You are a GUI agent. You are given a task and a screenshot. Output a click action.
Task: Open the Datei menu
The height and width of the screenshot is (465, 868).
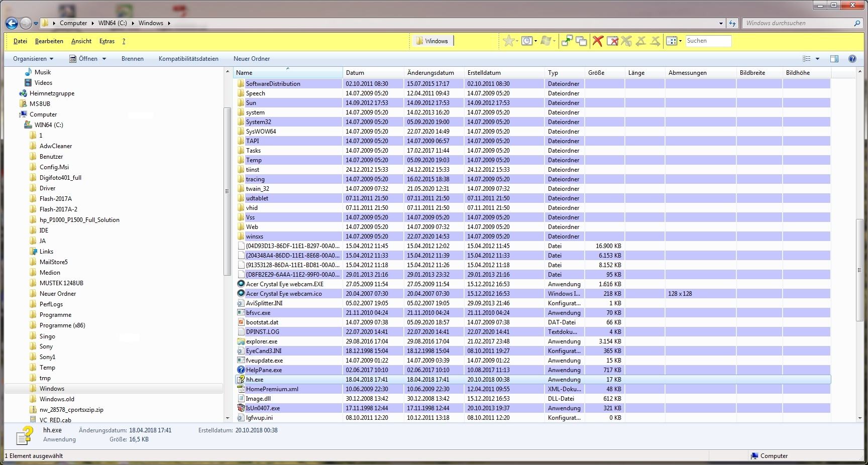[20, 41]
